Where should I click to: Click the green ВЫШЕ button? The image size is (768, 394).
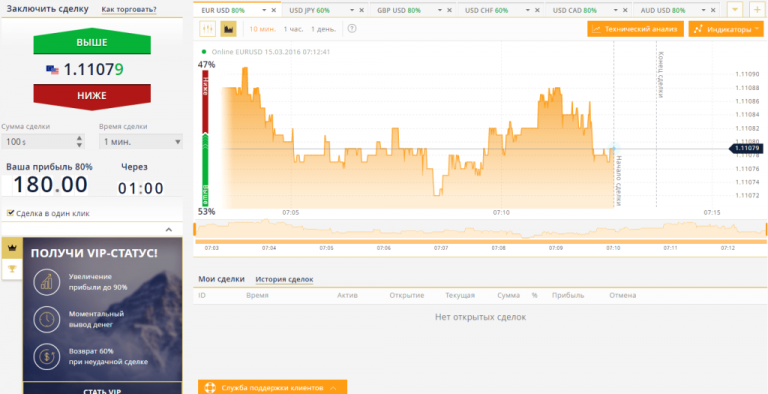tap(92, 42)
